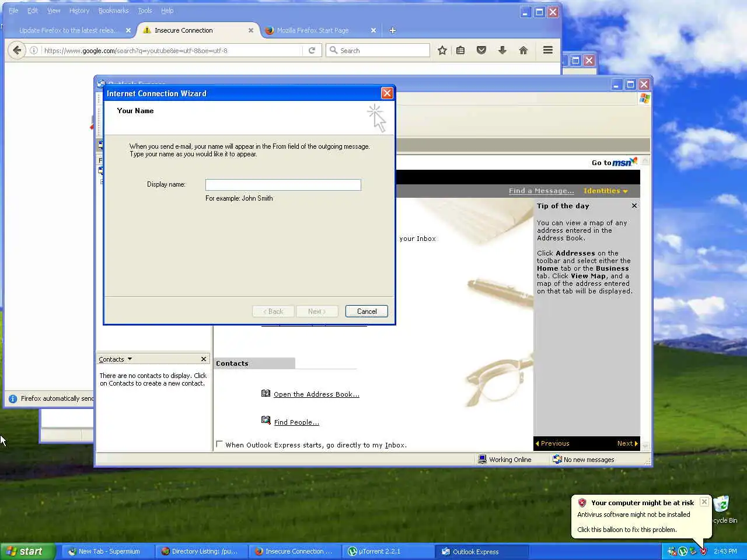
Task: Click the Start button
Action: tap(28, 551)
